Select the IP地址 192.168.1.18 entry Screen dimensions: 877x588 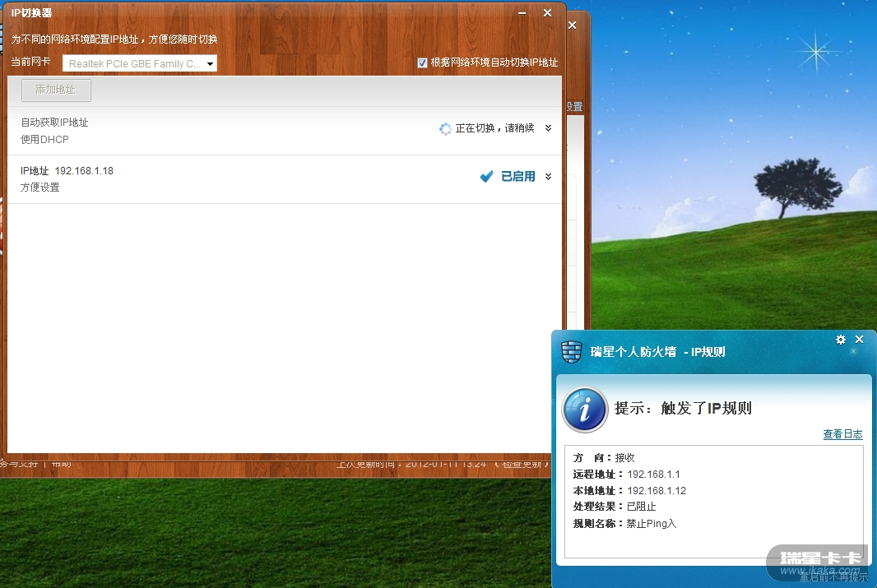click(67, 170)
